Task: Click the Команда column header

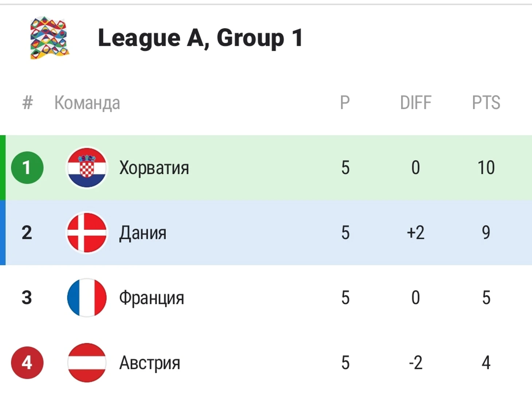Action: [87, 103]
